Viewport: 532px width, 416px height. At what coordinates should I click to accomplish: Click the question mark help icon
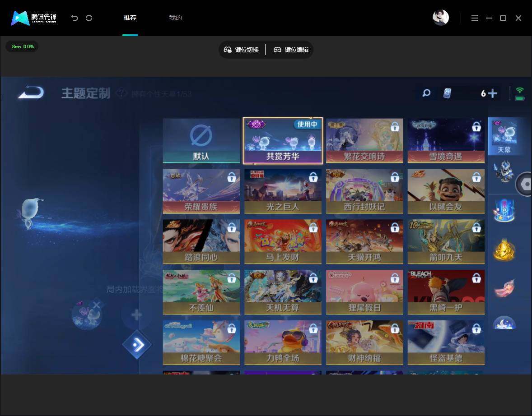click(x=121, y=93)
